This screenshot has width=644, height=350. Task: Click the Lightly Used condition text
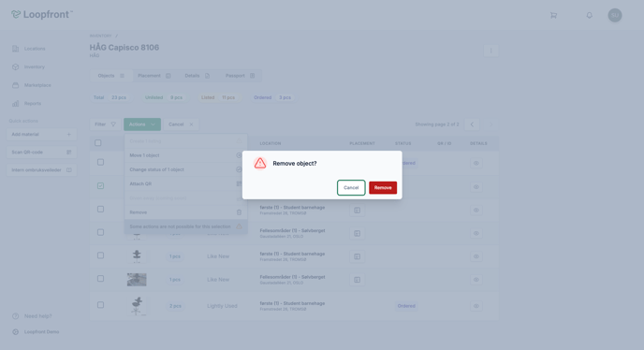222,306
